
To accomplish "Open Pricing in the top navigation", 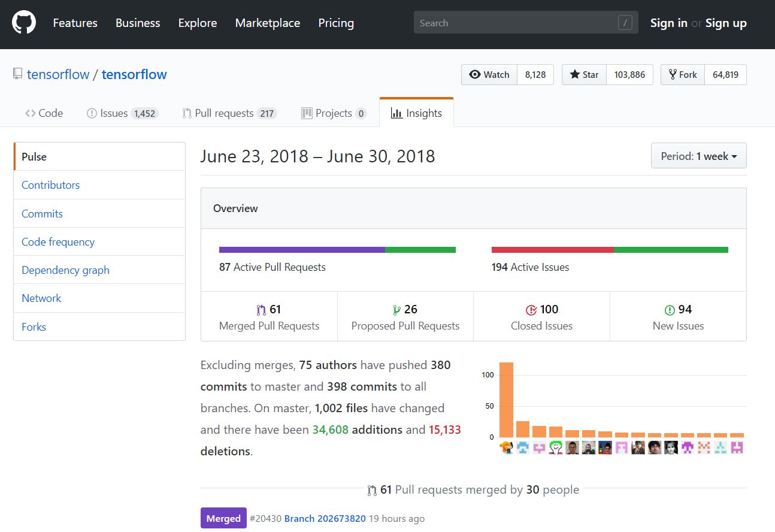I will 336,23.
